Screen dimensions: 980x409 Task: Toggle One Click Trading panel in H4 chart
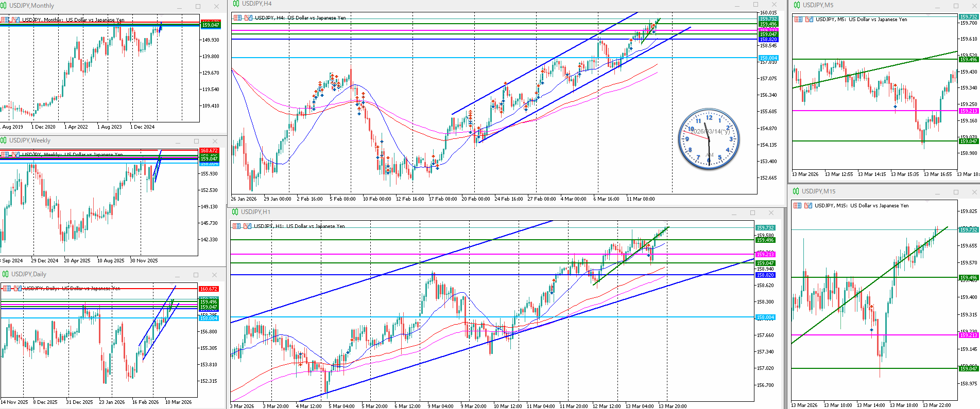click(x=249, y=18)
